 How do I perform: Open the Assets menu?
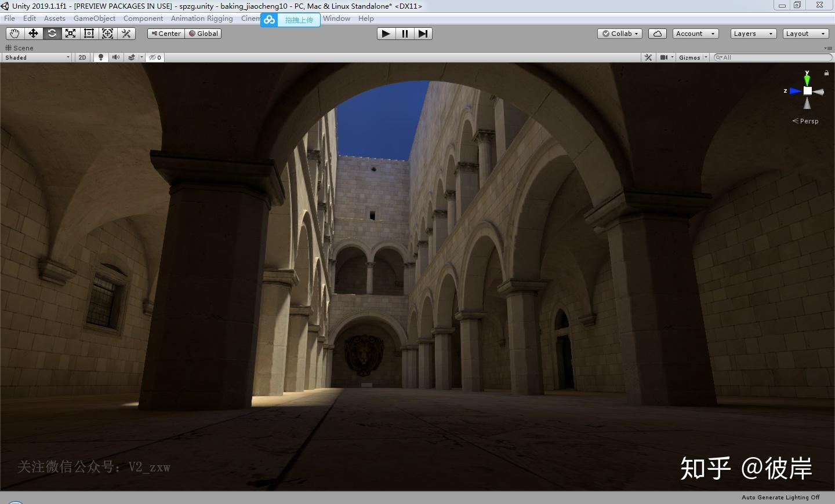[x=55, y=19]
